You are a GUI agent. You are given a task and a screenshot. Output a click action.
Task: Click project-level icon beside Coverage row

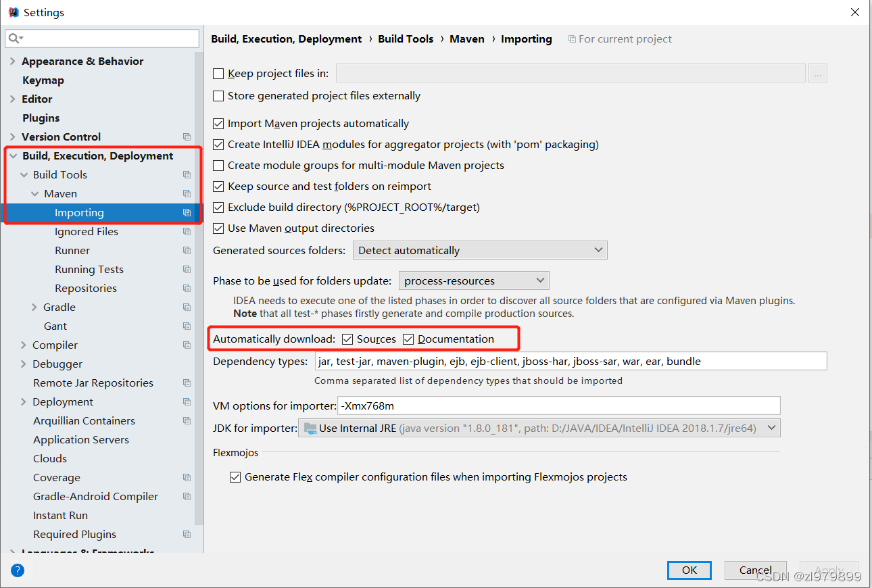[187, 478]
